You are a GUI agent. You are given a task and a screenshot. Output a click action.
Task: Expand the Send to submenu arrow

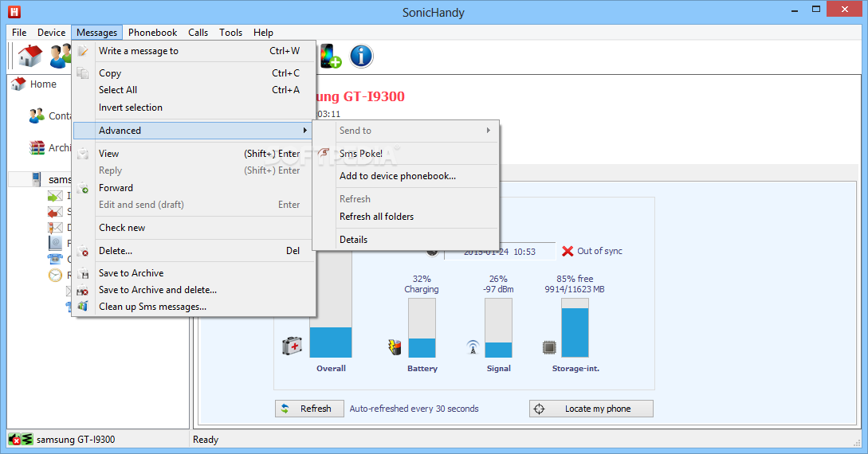[x=489, y=131]
